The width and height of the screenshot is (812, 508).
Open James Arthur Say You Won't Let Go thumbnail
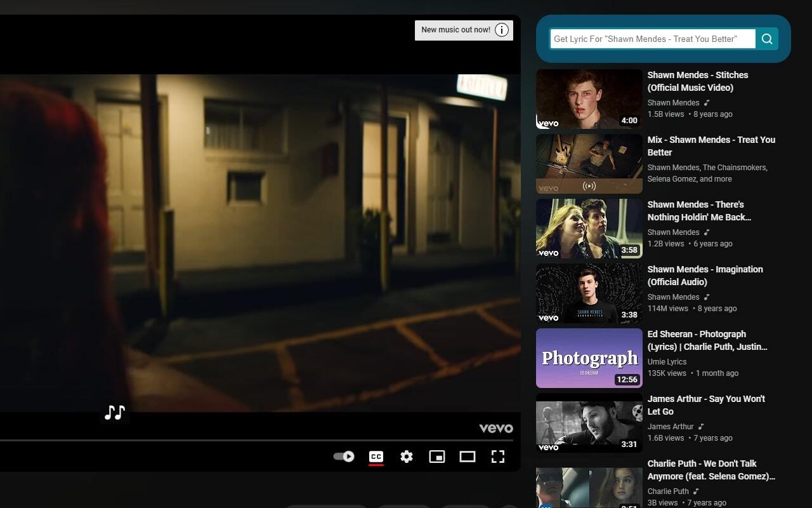coord(589,423)
